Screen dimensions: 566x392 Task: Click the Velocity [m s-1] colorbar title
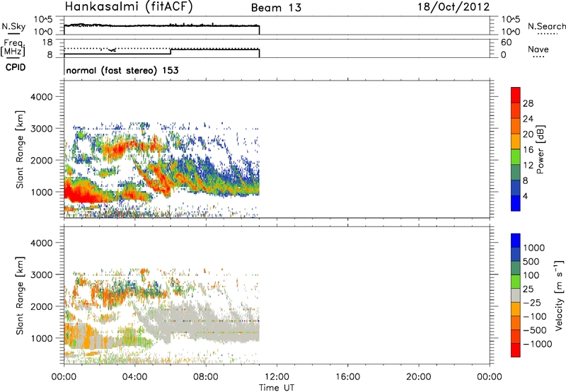(559, 295)
